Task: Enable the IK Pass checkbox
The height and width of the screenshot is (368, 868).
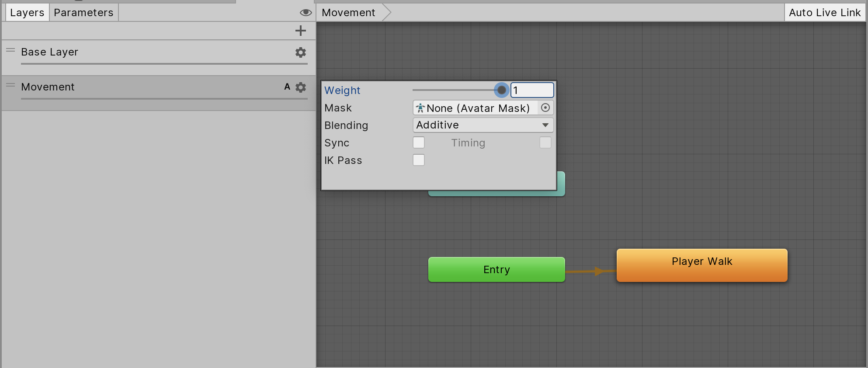Action: tap(419, 160)
